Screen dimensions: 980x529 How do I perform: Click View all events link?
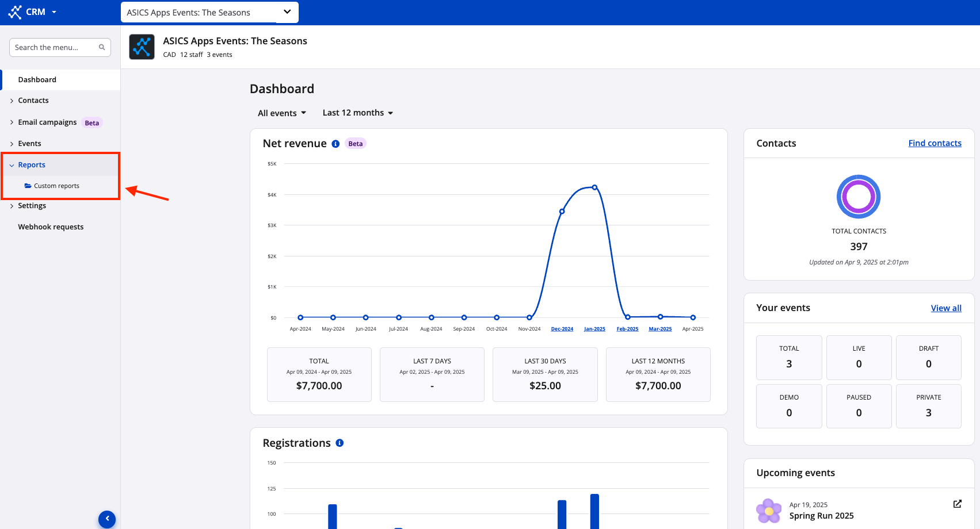pyautogui.click(x=946, y=308)
